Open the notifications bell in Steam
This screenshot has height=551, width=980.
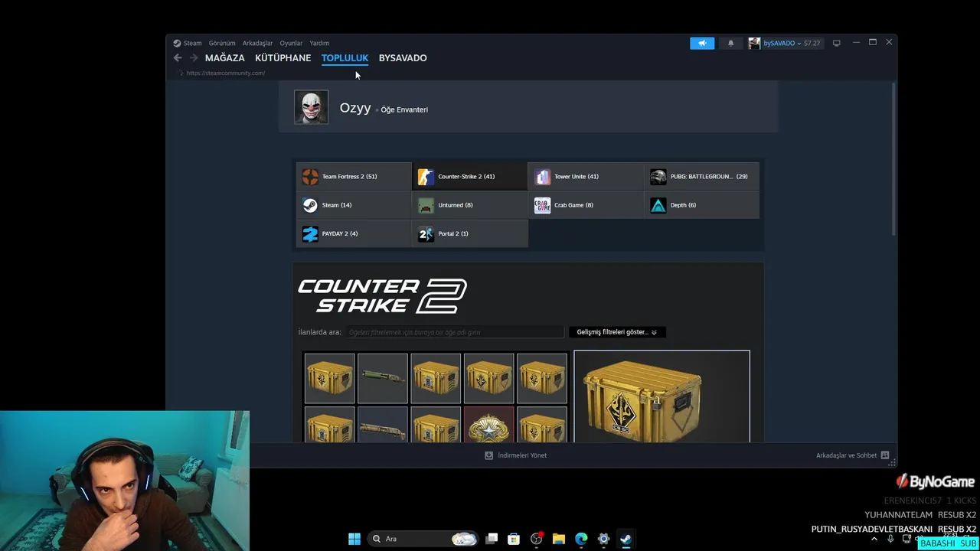(730, 43)
